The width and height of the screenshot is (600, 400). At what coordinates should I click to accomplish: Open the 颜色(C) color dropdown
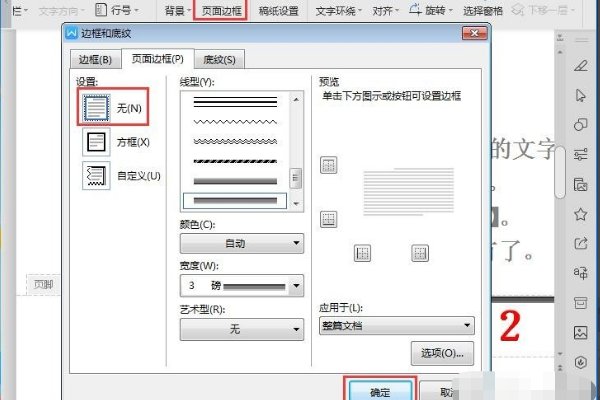pos(242,243)
